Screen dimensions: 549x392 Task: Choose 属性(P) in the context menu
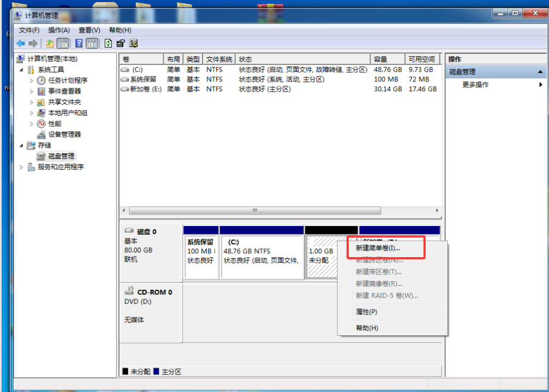(x=366, y=312)
